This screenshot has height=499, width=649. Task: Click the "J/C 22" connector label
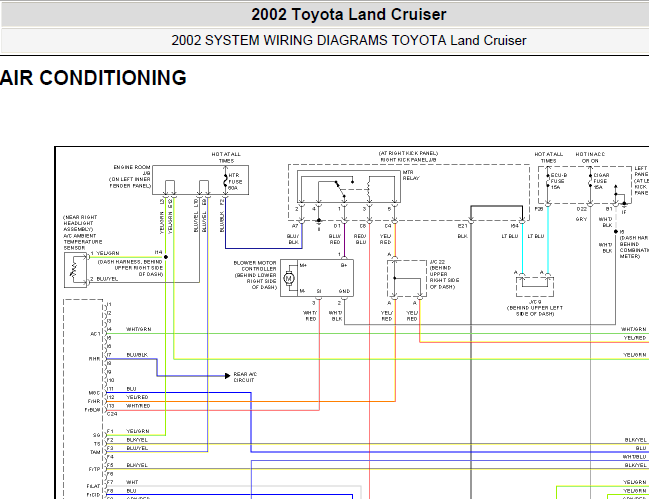(437, 262)
